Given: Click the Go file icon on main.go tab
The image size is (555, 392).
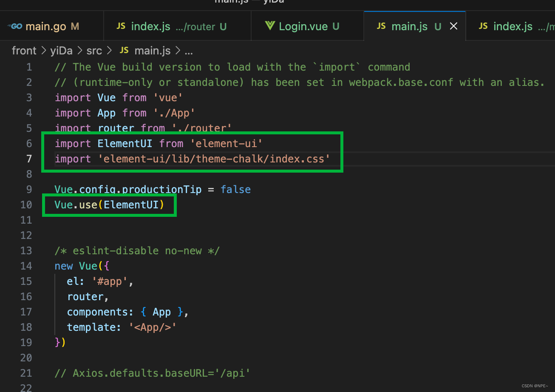Looking at the screenshot, I should click(x=15, y=26).
